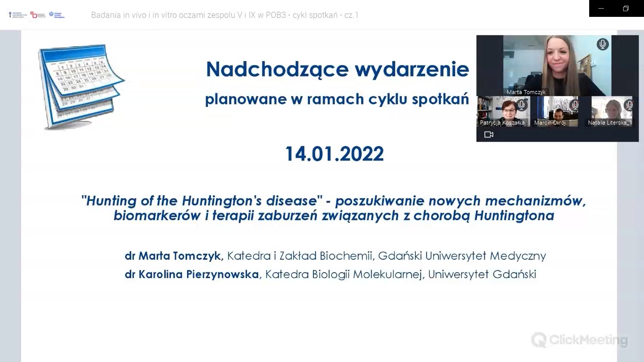Viewport: 644px width, 362px height.
Task: Click the red middle logo in header
Action: click(38, 15)
